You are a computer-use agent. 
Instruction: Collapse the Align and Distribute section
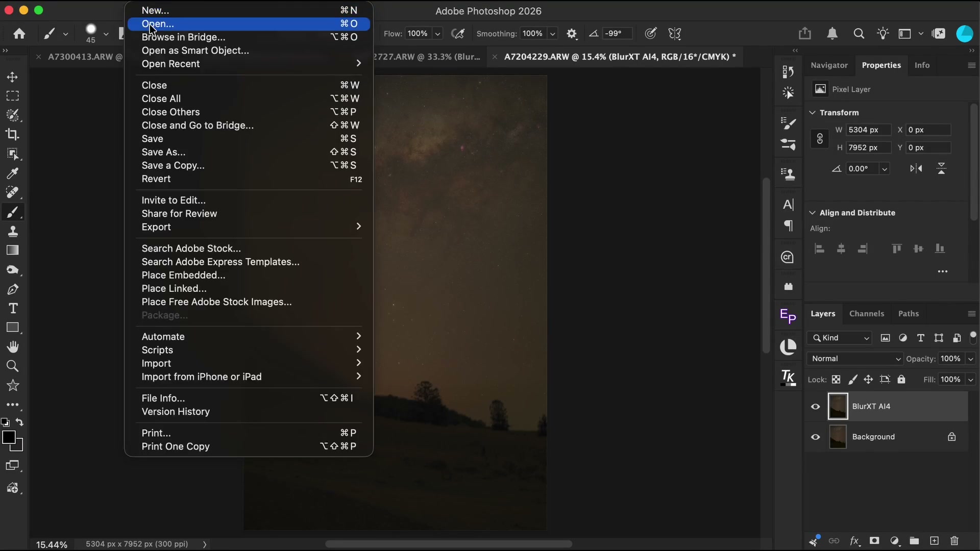tap(813, 213)
